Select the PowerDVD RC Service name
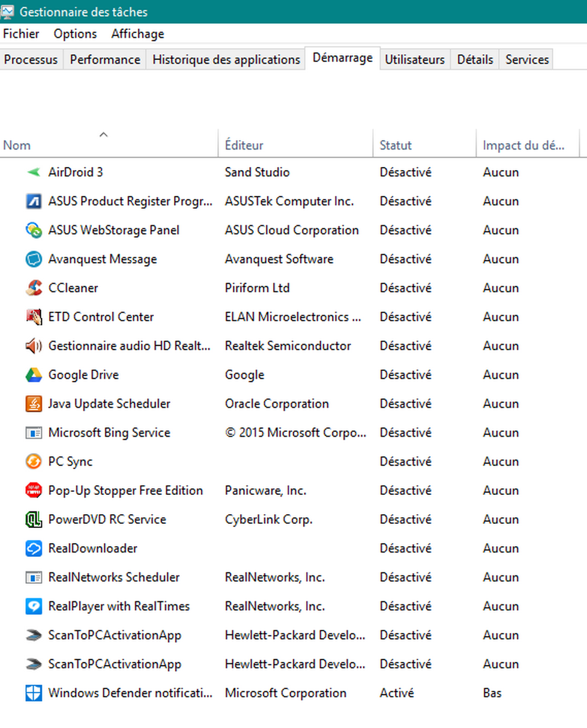 (107, 520)
